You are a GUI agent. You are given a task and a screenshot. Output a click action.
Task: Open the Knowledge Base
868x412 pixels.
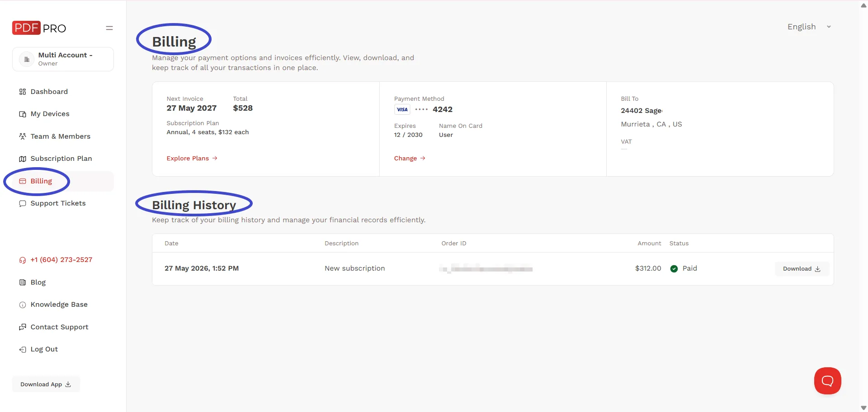tap(59, 304)
